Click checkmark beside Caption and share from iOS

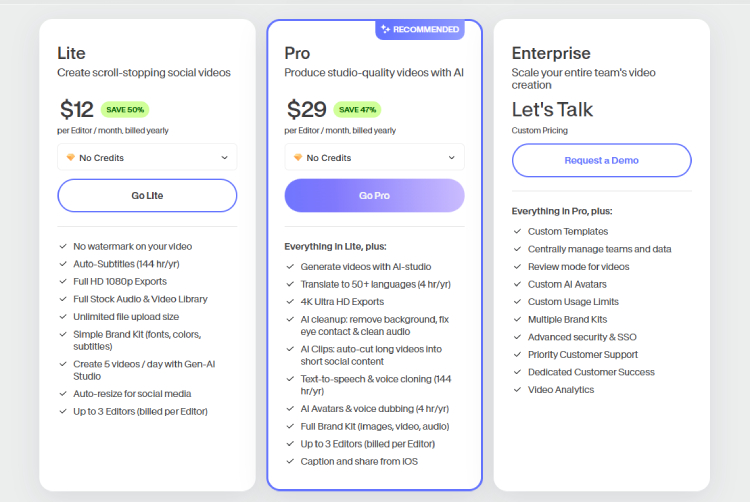(x=290, y=461)
